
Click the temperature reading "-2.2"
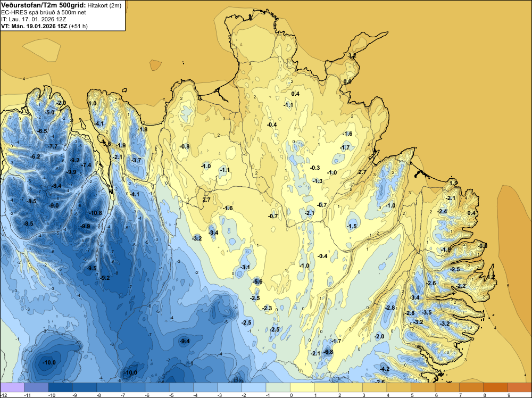click(x=461, y=286)
